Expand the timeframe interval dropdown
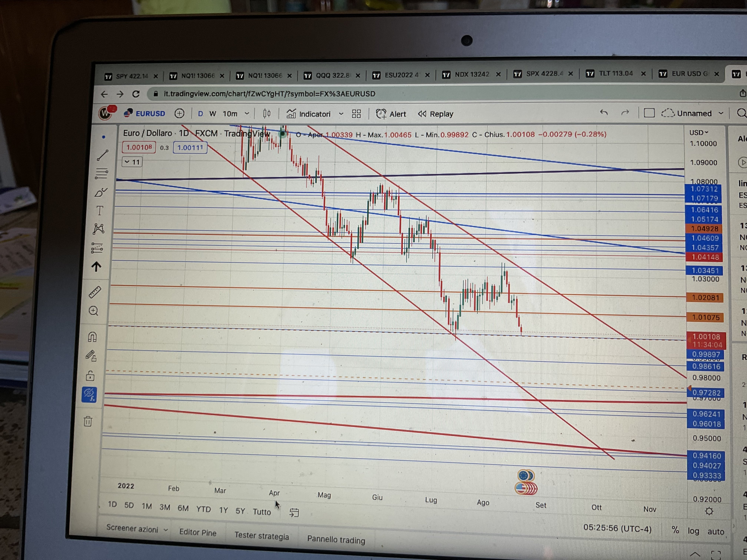The image size is (747, 560). pyautogui.click(x=247, y=114)
